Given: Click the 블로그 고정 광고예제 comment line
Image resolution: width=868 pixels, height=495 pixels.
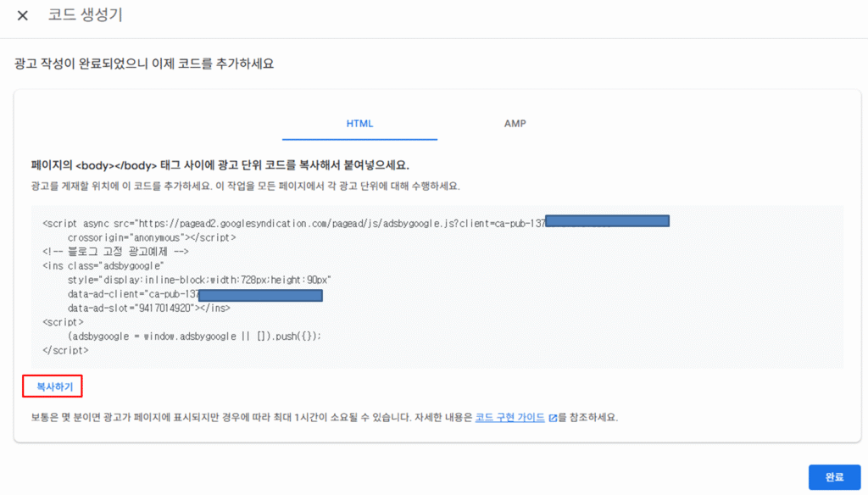Looking at the screenshot, I should 115,252.
